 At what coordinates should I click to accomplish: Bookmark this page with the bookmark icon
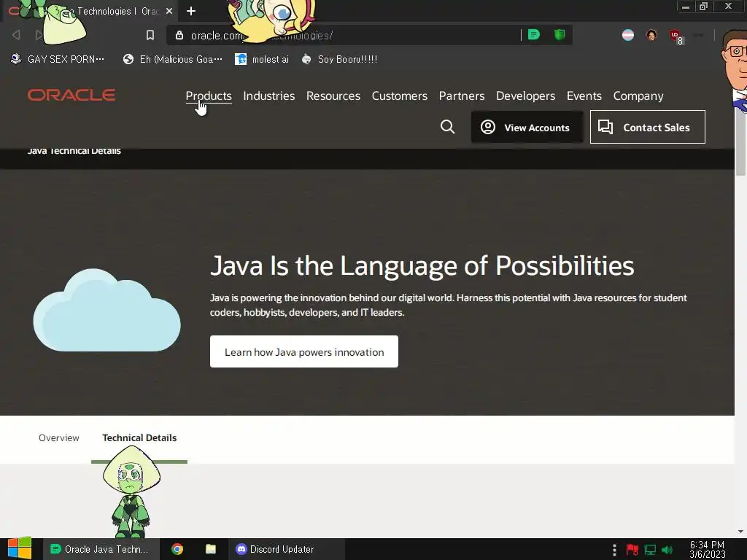click(x=150, y=35)
